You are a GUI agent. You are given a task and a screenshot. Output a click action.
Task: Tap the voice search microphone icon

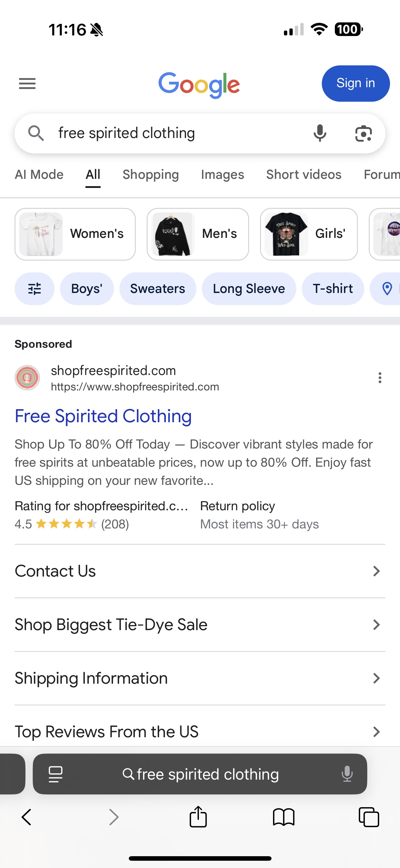[x=319, y=133]
